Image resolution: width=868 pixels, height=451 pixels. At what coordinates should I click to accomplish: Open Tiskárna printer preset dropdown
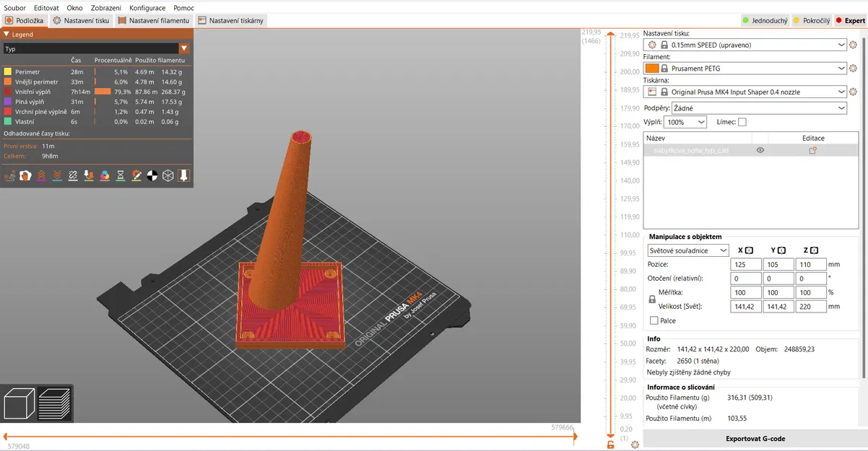click(x=745, y=92)
